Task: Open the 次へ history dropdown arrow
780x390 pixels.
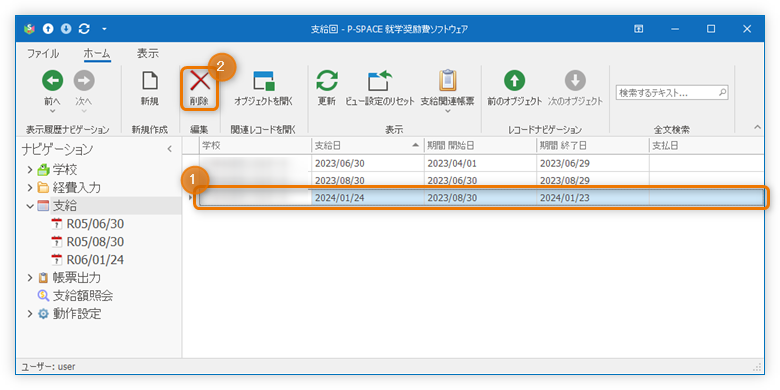Action: (84, 112)
